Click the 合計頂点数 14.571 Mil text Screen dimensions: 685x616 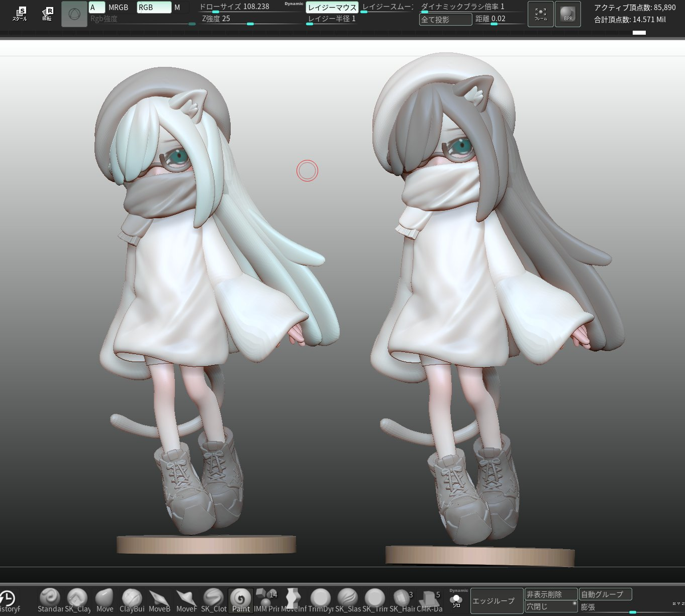630,20
